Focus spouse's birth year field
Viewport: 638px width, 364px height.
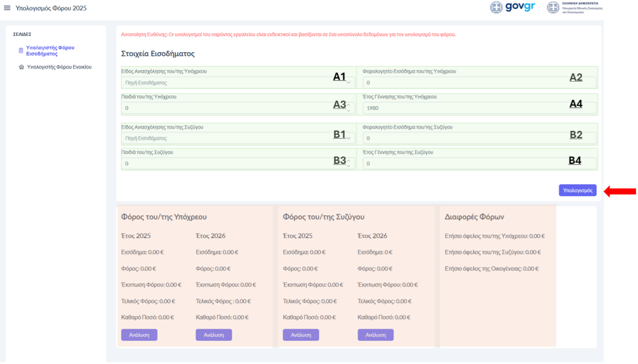click(x=463, y=164)
